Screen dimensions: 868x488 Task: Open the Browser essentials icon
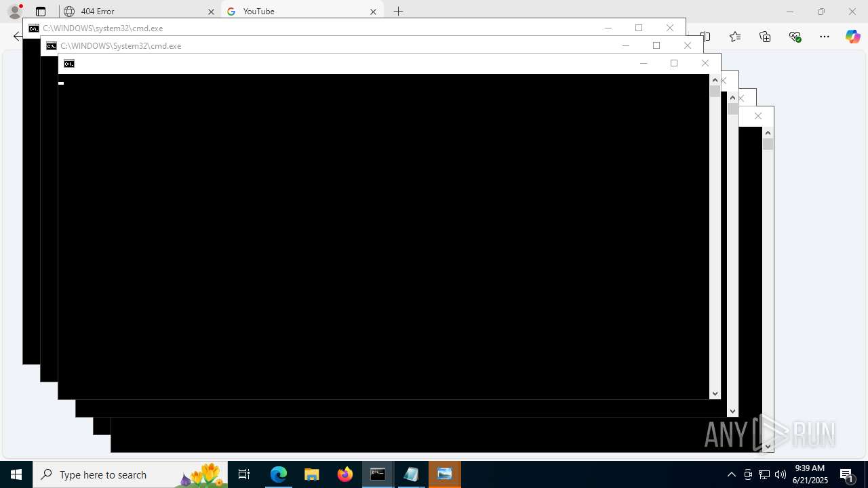point(795,37)
